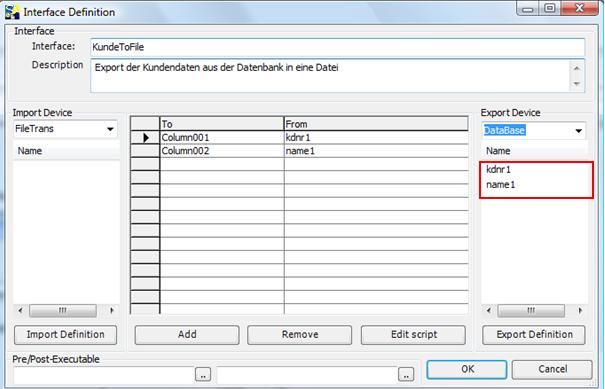This screenshot has height=389, width=605.
Task: Click the Description scroll up arrow
Action: (577, 68)
